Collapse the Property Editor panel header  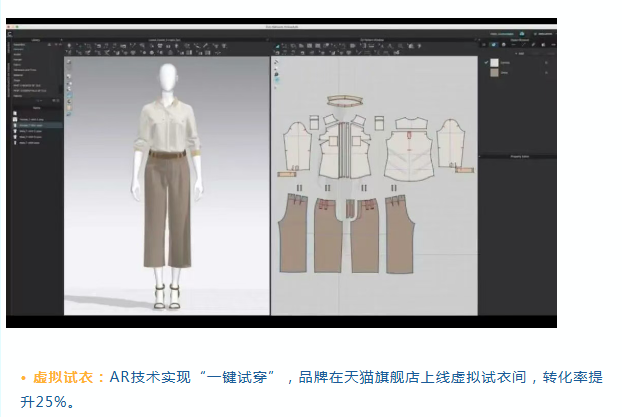coord(516,155)
